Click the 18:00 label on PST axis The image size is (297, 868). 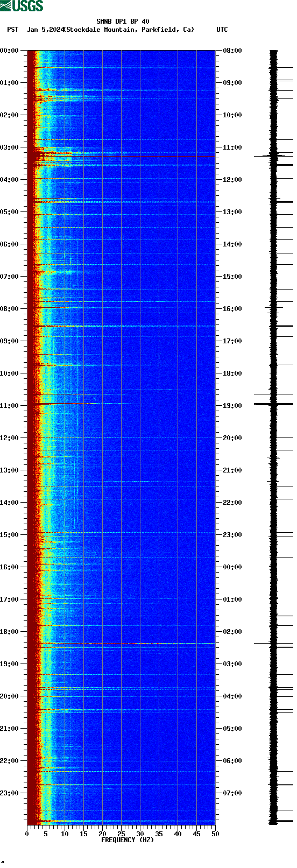tap(10, 632)
